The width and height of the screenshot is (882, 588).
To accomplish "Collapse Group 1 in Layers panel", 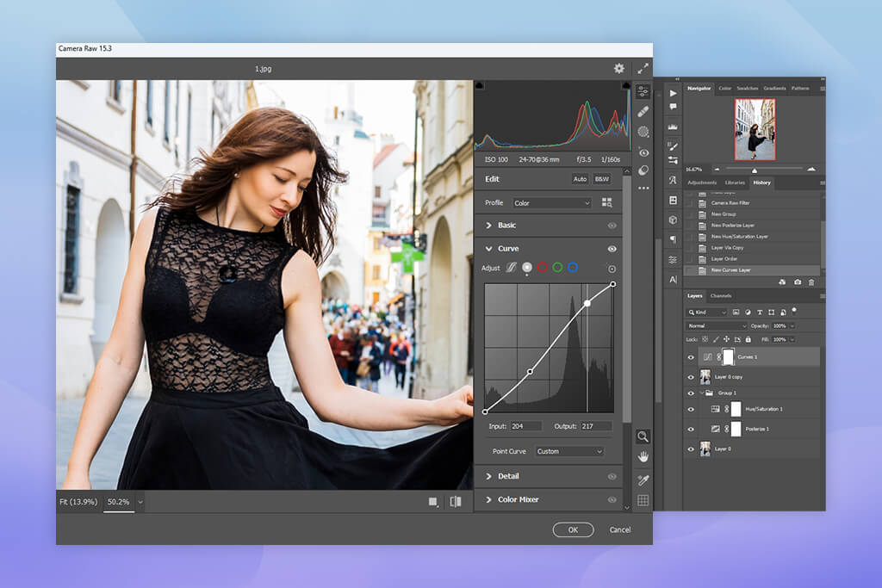I will (702, 393).
